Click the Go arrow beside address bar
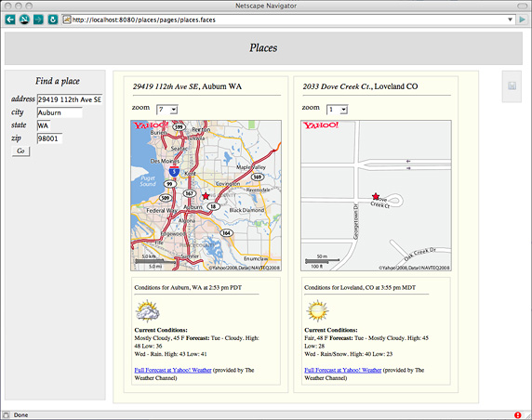The width and height of the screenshot is (532, 420). (522, 20)
